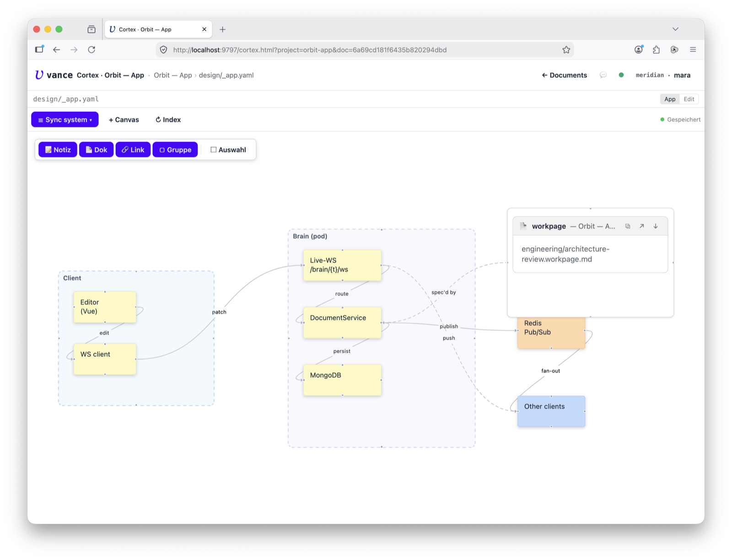Click the browser reload button
Screen dimensions: 732x560
click(91, 49)
